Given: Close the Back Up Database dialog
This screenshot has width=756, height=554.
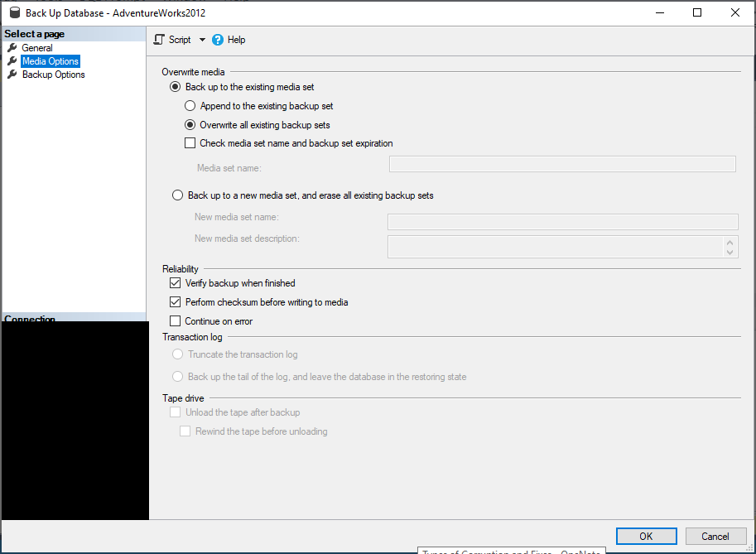Looking at the screenshot, I should [734, 12].
